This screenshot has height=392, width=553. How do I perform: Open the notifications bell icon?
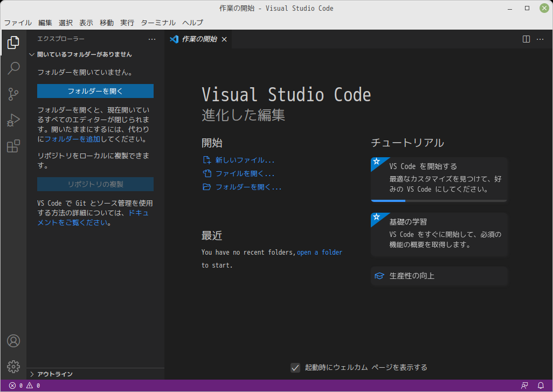[x=541, y=386]
